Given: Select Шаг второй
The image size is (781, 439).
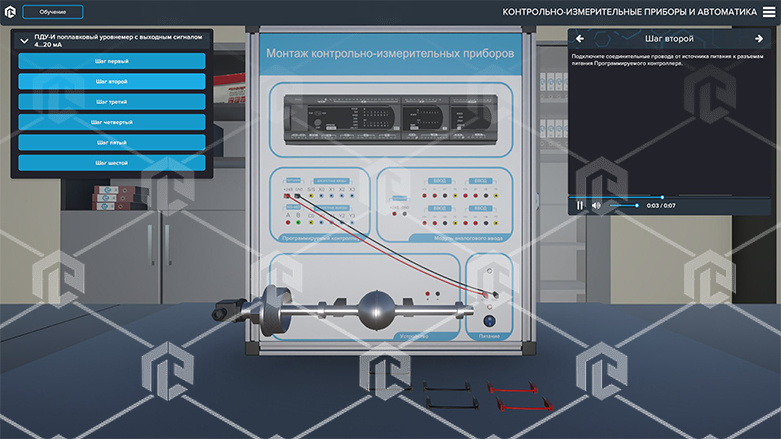Looking at the screenshot, I should pyautogui.click(x=111, y=81).
